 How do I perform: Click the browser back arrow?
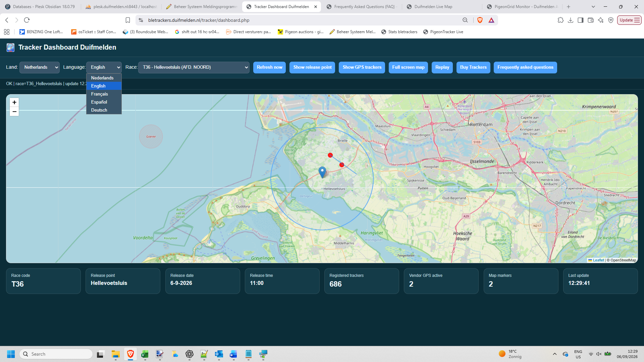tap(7, 20)
